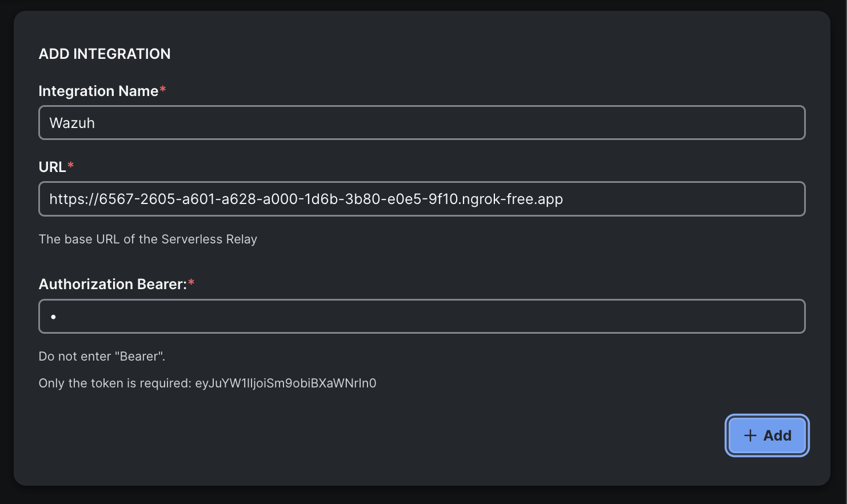Click the Do not enter Bearer hint
Screen dimensions: 847x504
(102, 356)
